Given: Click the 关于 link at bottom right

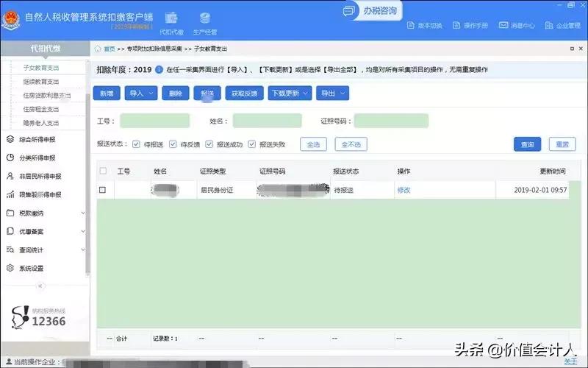Looking at the screenshot, I should [570, 361].
